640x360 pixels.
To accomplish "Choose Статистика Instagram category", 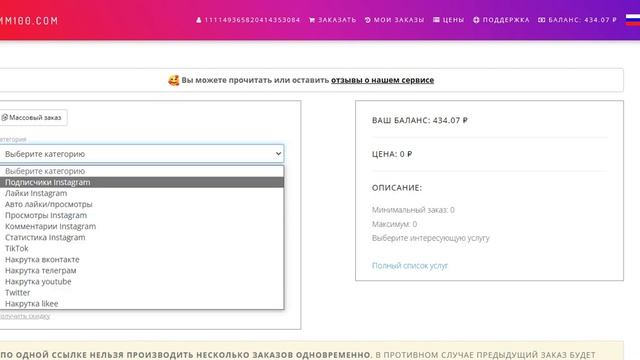I will point(142,237).
